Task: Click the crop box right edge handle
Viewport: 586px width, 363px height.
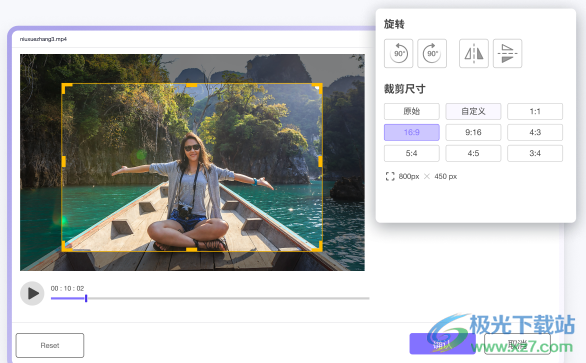Action: point(320,161)
